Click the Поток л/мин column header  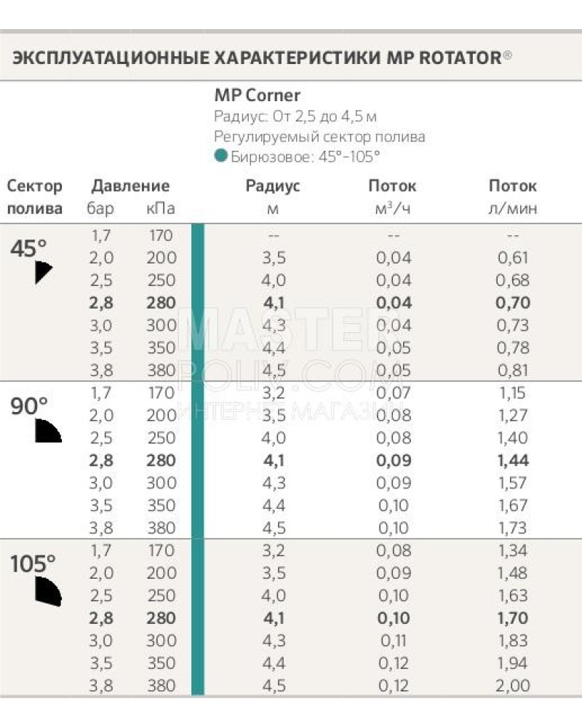click(x=512, y=197)
